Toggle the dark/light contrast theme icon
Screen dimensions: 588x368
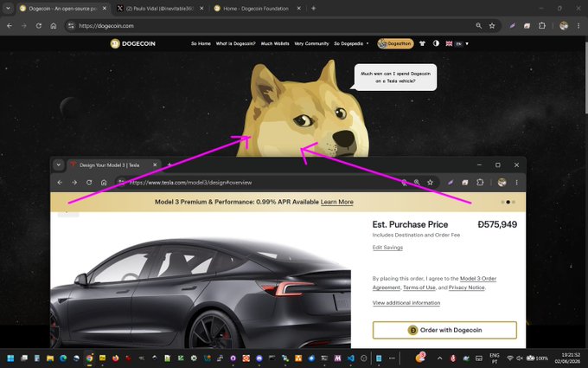(x=436, y=43)
